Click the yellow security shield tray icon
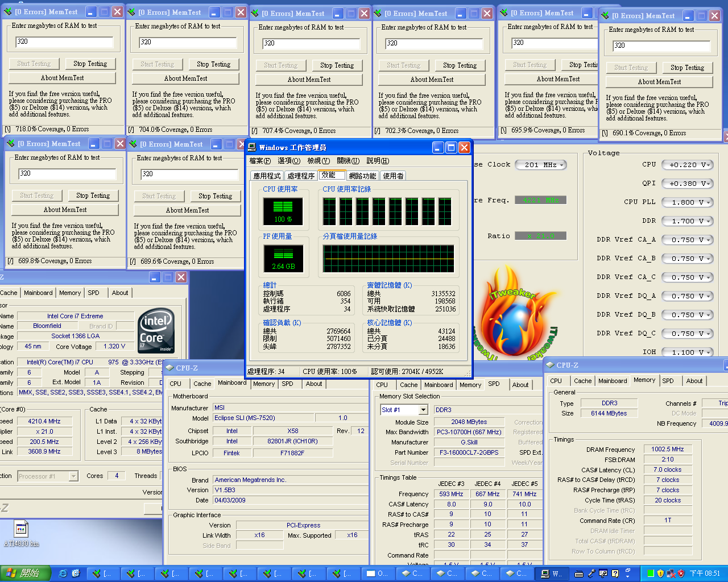The image size is (728, 582). coord(660,573)
